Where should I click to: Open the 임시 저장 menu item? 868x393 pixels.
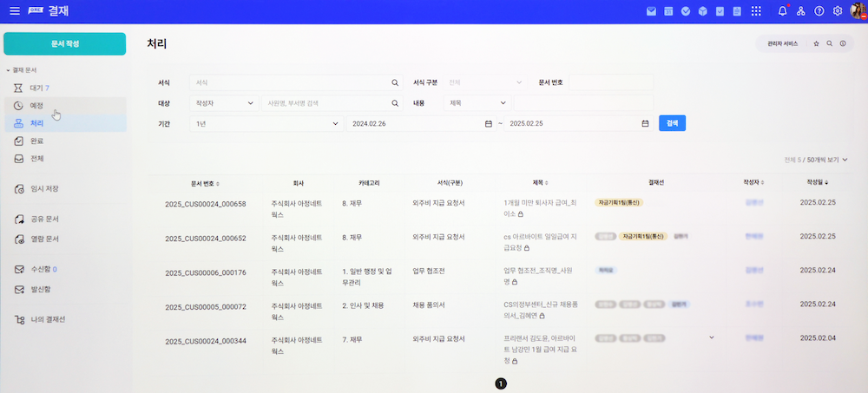(65, 189)
